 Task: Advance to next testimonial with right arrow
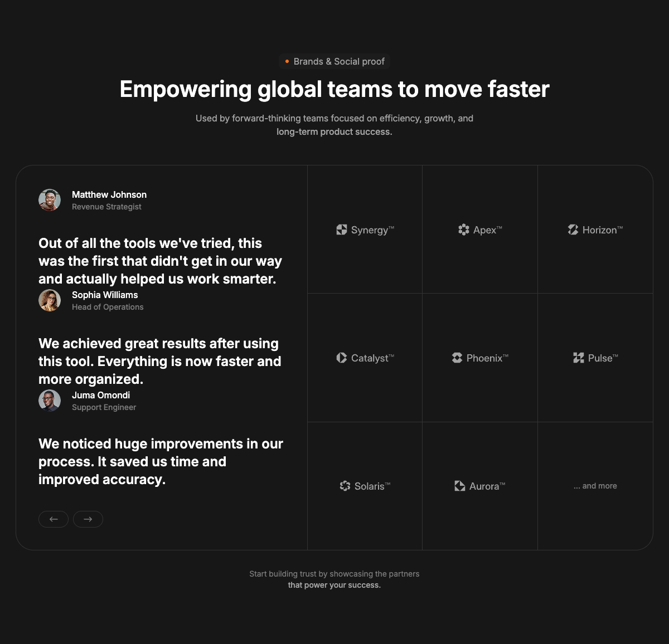pyautogui.click(x=88, y=519)
